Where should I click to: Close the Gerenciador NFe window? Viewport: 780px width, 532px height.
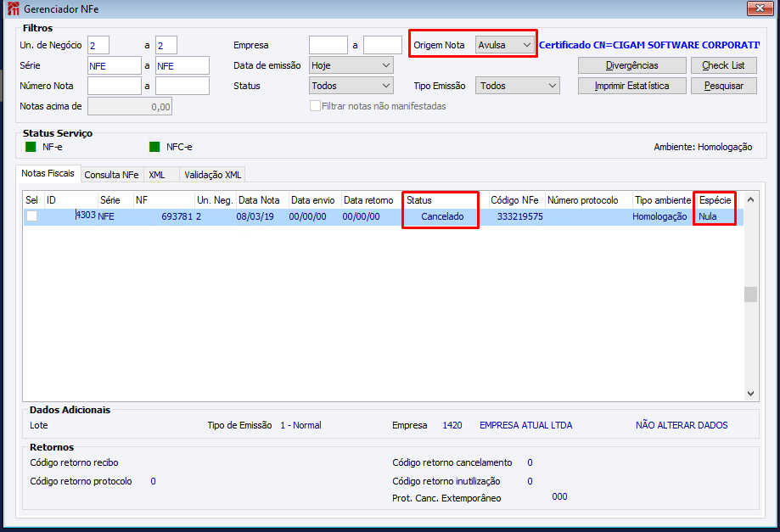pyautogui.click(x=760, y=8)
